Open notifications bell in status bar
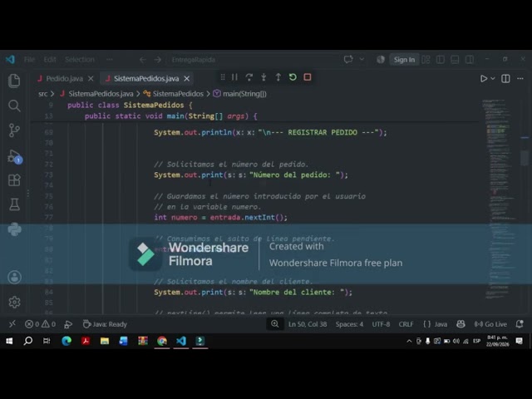This screenshot has height=399, width=532. (519, 324)
